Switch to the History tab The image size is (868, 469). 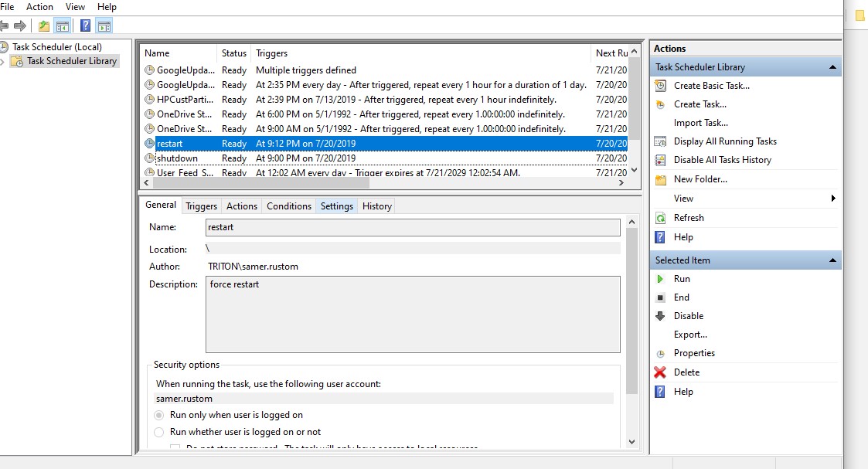377,206
